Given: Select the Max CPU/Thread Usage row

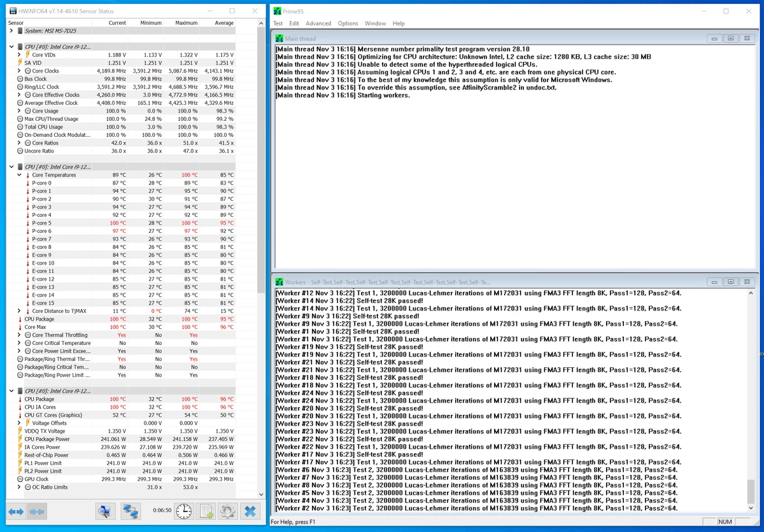Looking at the screenshot, I should click(x=121, y=119).
